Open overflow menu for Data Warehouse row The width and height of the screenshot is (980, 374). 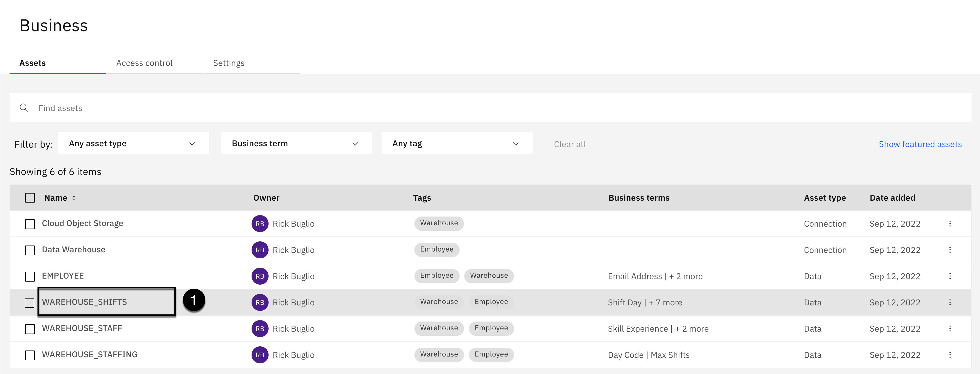950,250
